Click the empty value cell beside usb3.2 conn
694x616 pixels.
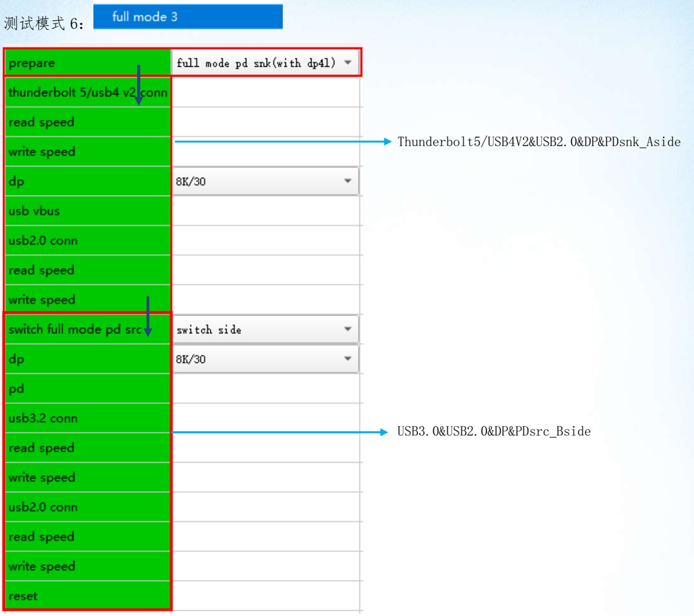pyautogui.click(x=266, y=418)
